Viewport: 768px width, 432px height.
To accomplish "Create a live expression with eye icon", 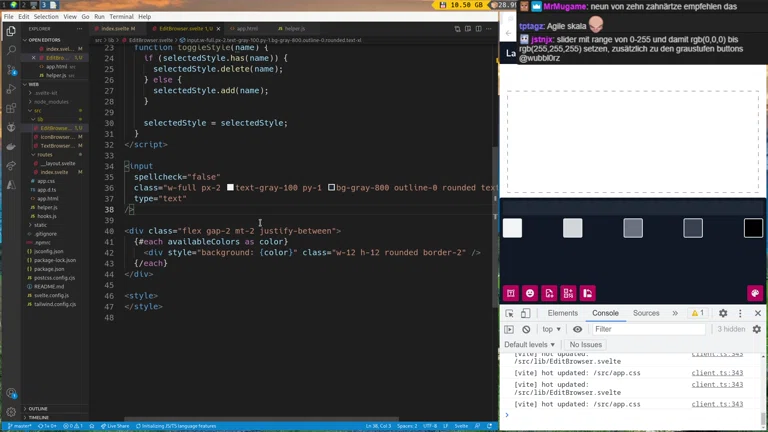I will click(x=577, y=329).
